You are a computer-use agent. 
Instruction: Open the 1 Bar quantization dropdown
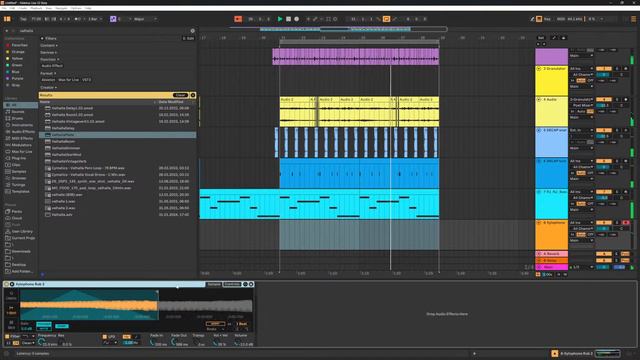pos(95,19)
